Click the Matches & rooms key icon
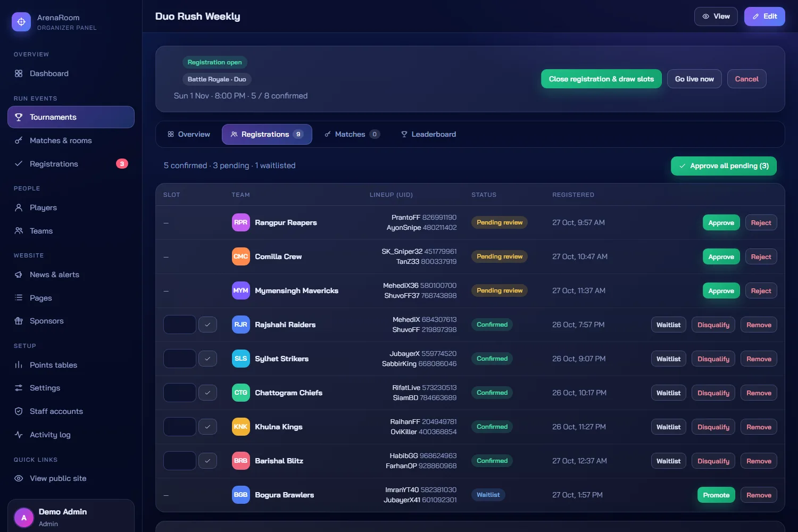The width and height of the screenshot is (798, 532). pos(19,140)
